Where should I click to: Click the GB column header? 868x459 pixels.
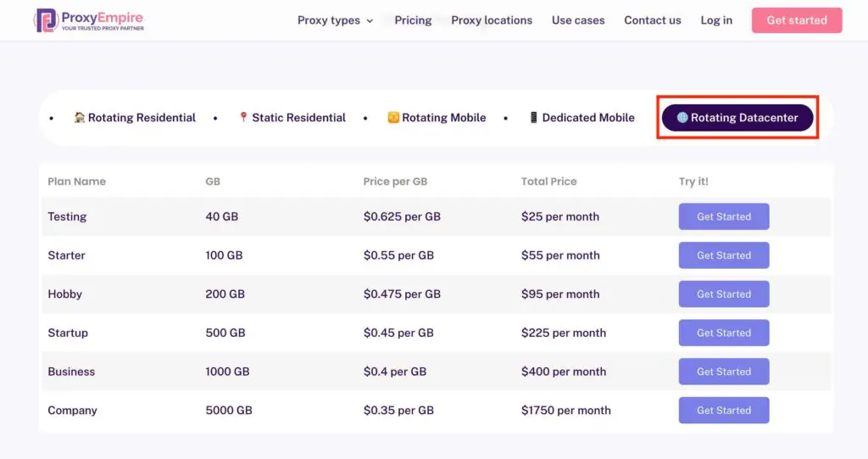click(213, 182)
